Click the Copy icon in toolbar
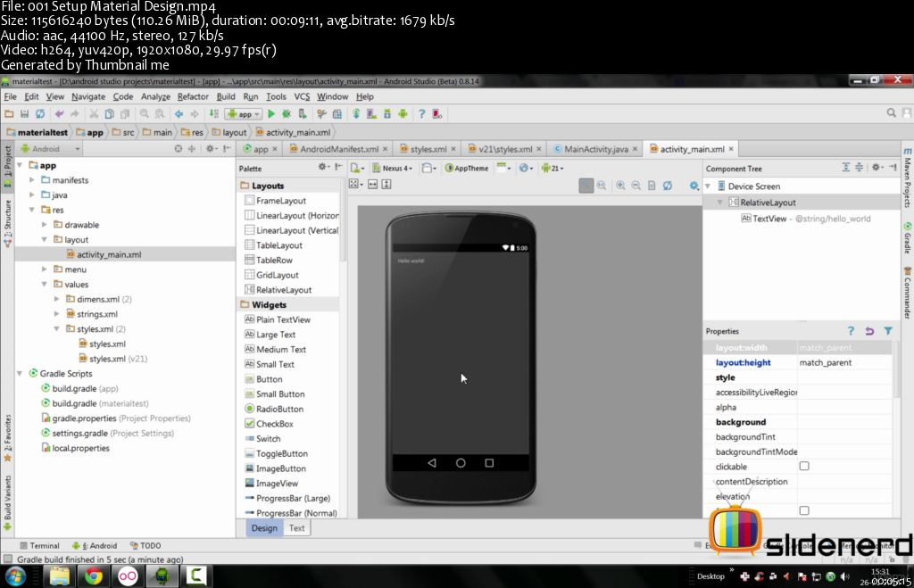This screenshot has width=914, height=588. 109,114
